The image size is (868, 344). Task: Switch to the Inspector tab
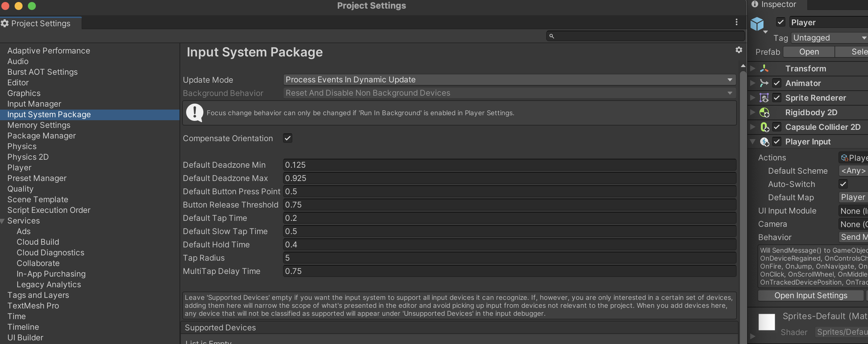coord(777,4)
